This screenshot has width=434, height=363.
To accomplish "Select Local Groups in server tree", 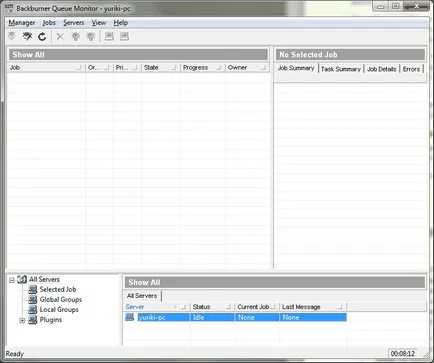I will pyautogui.click(x=59, y=309).
